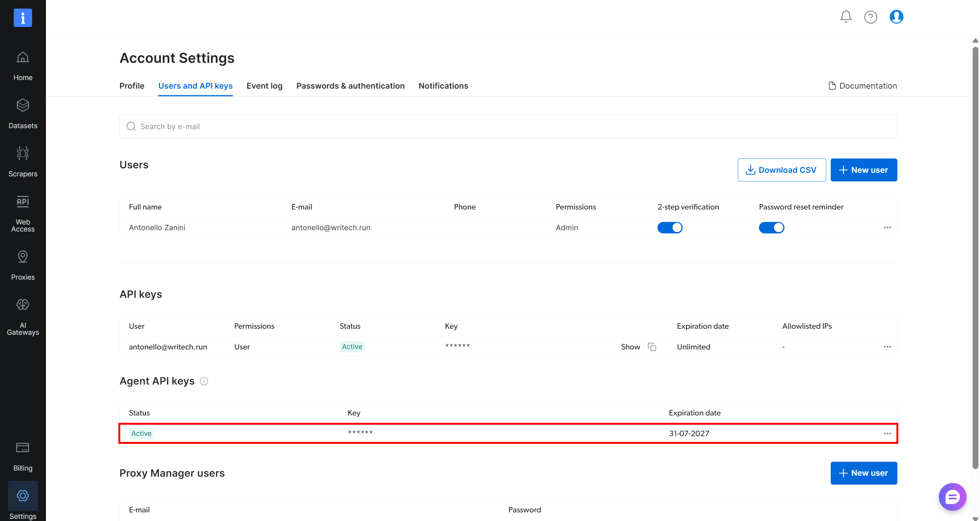Viewport: 980px width, 521px height.
Task: Open the notifications bell
Action: pyautogui.click(x=846, y=17)
